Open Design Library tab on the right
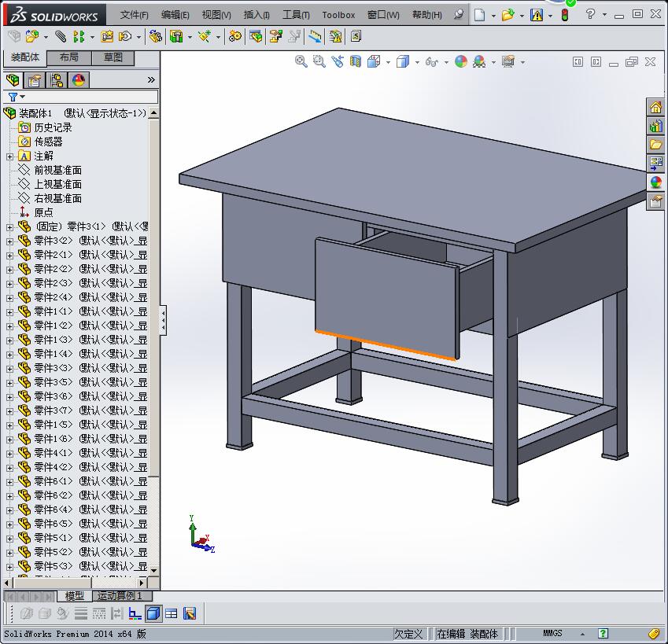 point(655,126)
